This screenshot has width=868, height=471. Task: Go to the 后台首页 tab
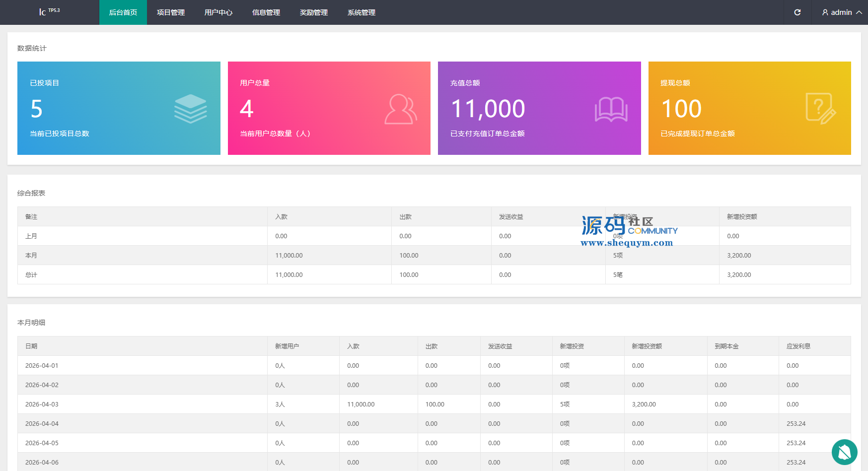pos(123,12)
